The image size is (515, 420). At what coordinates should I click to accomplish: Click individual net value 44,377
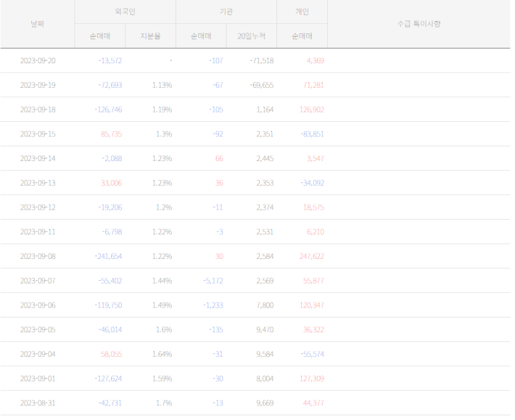(x=314, y=403)
